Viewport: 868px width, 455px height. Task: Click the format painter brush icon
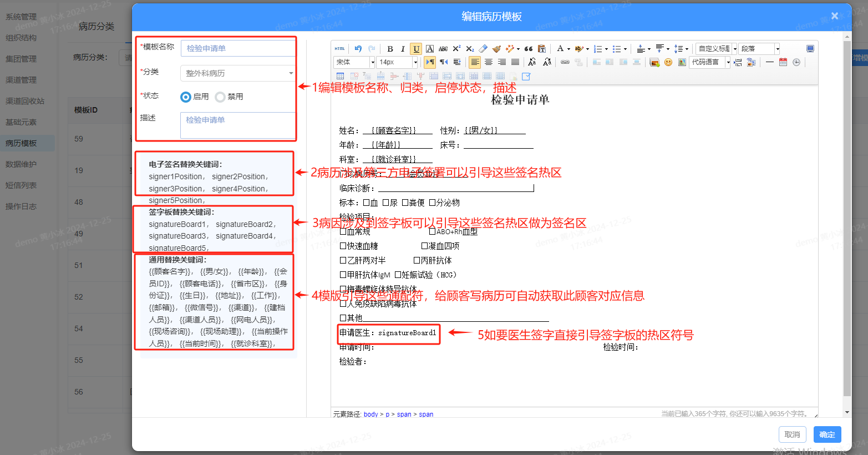[496, 49]
